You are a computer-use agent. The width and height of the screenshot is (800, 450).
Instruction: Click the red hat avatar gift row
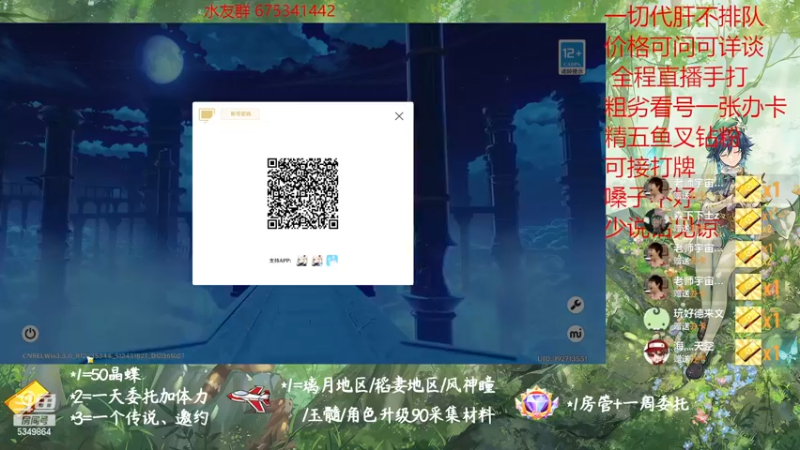tap(712, 352)
